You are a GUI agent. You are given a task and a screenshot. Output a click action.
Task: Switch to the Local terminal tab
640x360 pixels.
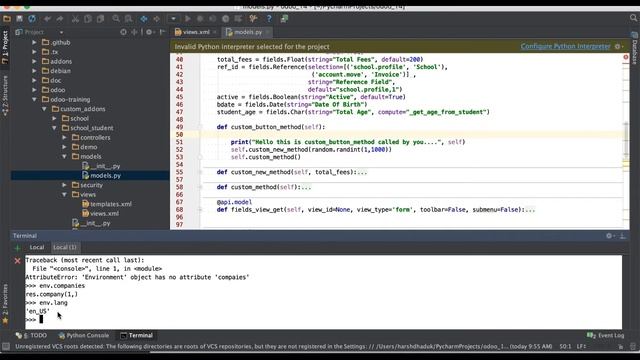tap(37, 247)
